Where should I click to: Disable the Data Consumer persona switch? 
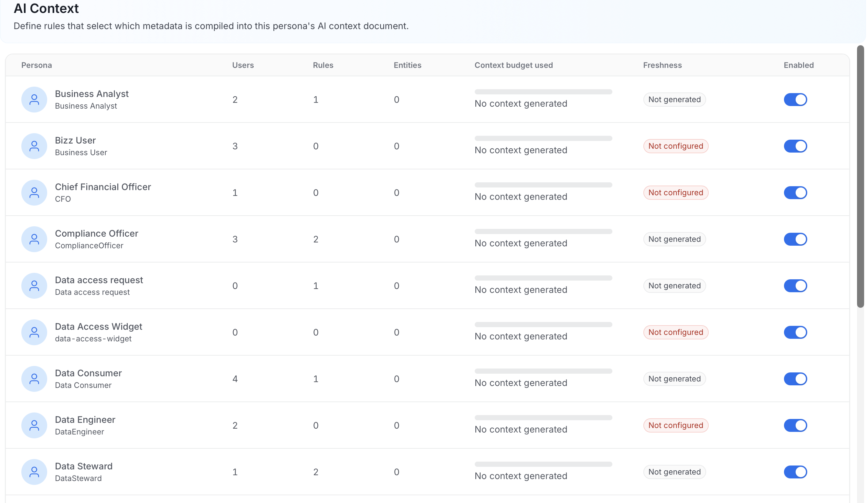pos(795,379)
